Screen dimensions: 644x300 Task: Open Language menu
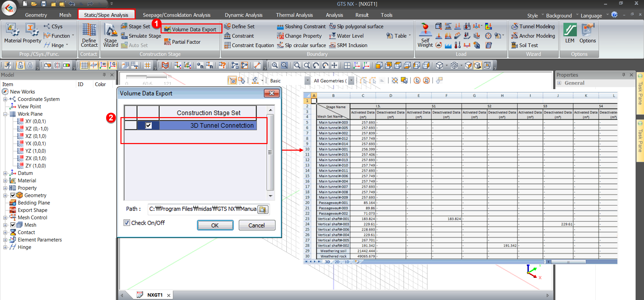pos(591,16)
